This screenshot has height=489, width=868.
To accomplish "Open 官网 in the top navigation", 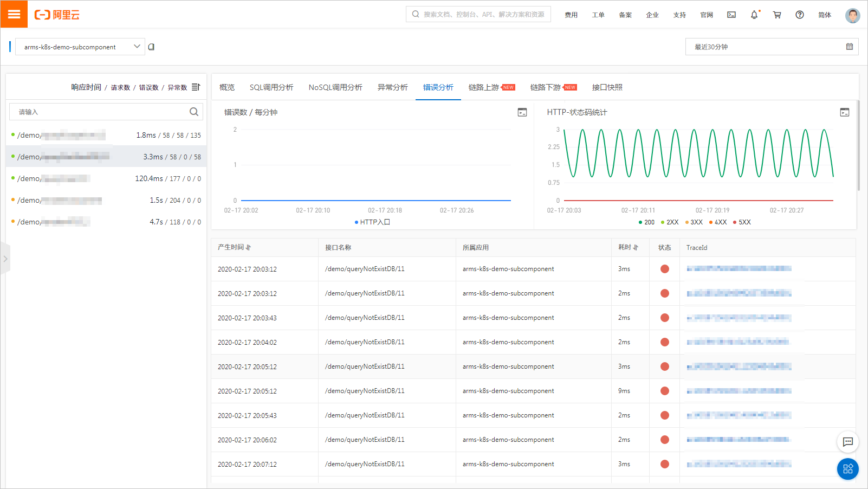I will pos(707,15).
